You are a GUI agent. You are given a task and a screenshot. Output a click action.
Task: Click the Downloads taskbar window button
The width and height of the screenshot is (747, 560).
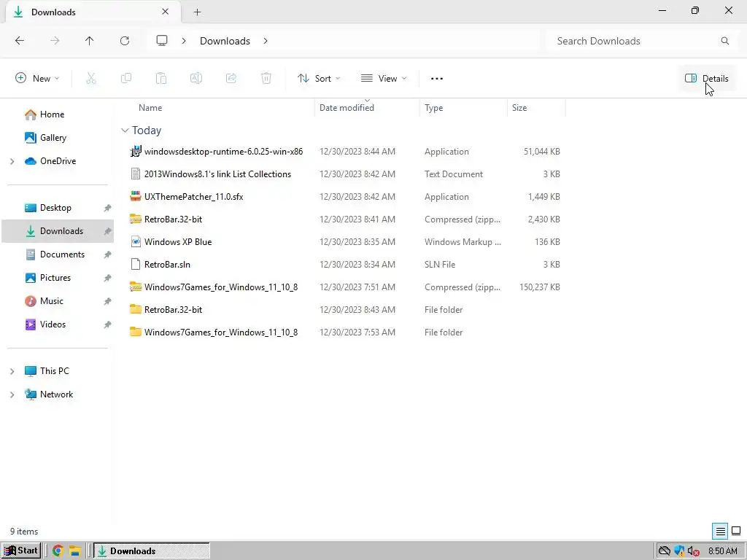coord(151,551)
